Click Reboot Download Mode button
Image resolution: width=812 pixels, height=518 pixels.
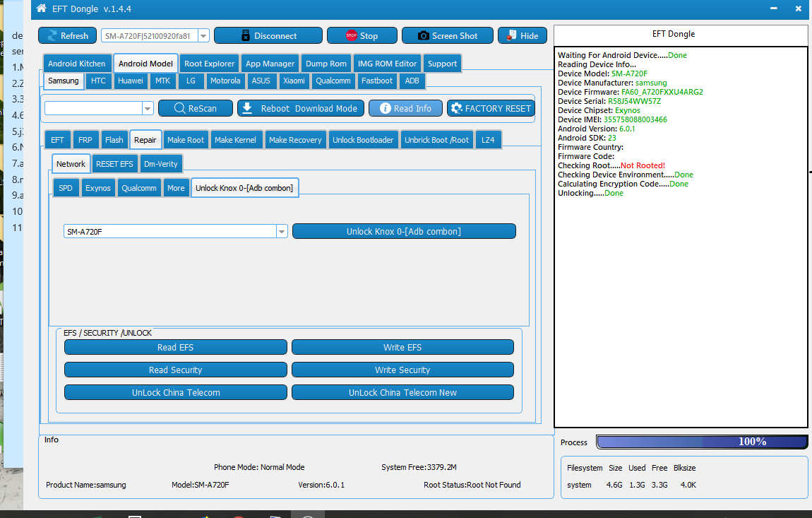point(301,108)
